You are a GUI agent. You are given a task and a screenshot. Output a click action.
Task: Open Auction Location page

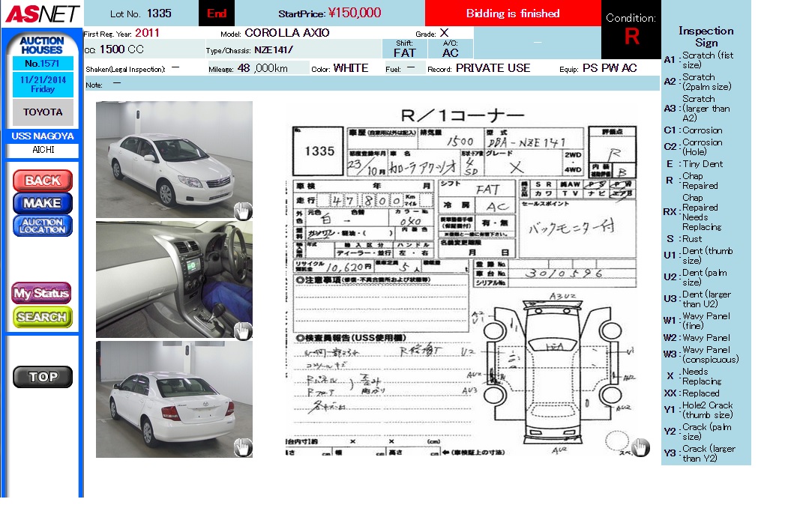tap(43, 226)
